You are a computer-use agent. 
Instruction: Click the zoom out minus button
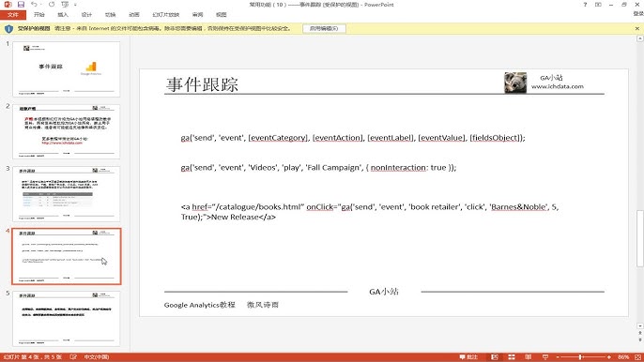(558, 357)
